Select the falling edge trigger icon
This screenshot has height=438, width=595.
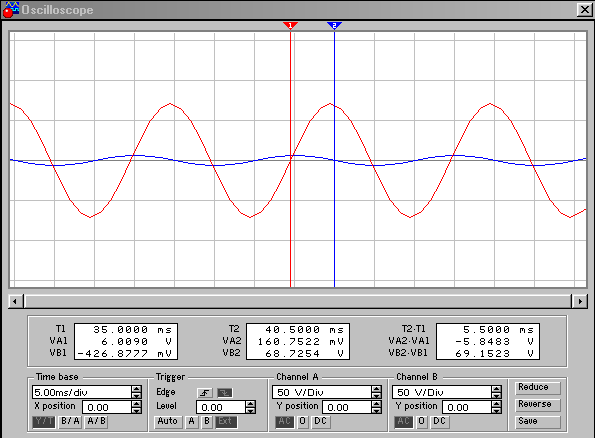pos(225,392)
